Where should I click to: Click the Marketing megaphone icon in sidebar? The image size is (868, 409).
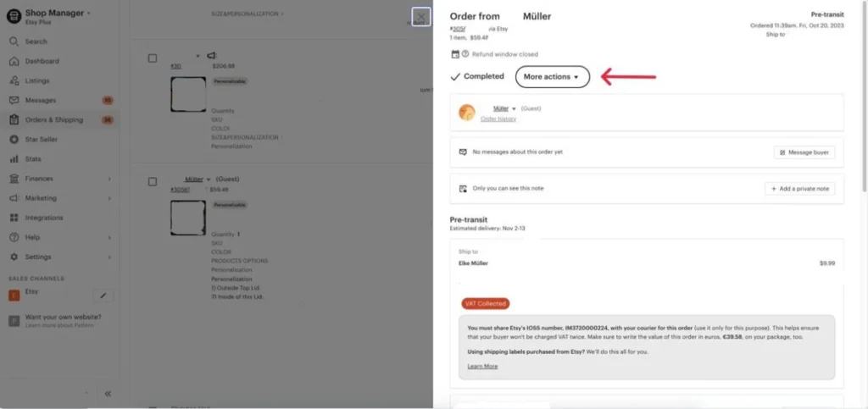point(14,198)
